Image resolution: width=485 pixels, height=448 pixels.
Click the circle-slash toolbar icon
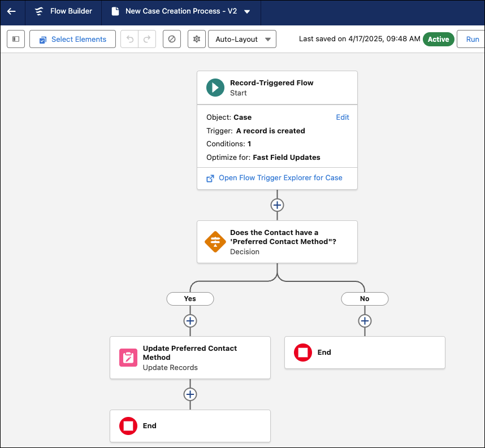pyautogui.click(x=172, y=39)
